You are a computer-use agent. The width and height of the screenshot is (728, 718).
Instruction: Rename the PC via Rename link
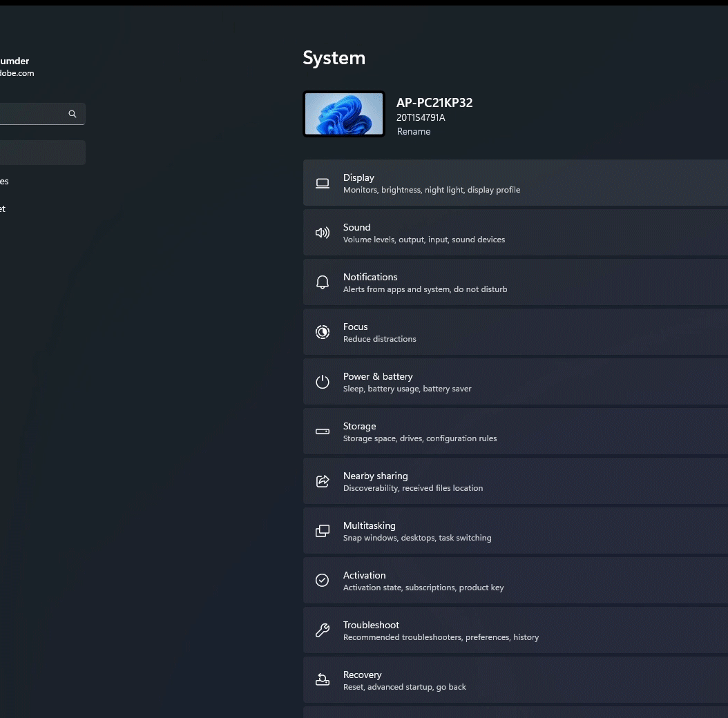pos(413,131)
